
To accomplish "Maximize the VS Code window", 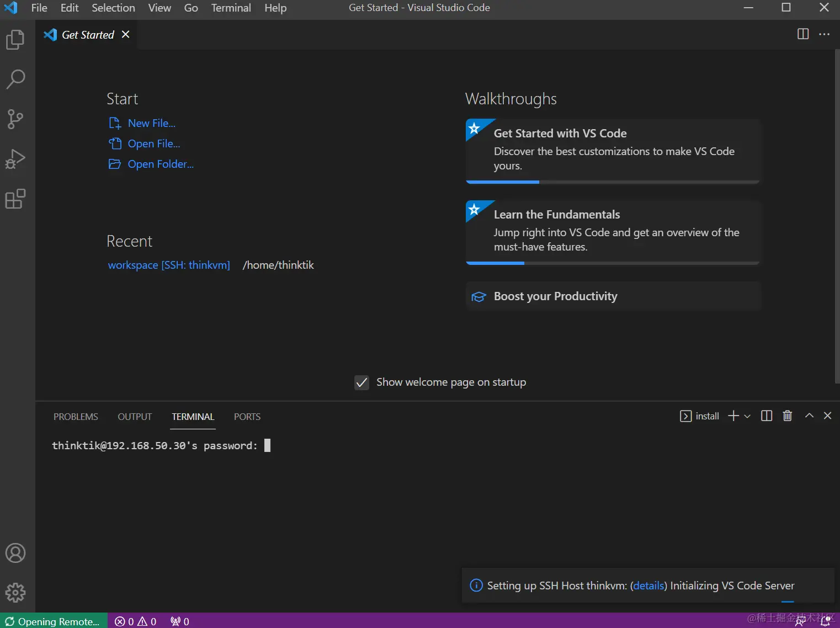I will (x=786, y=8).
